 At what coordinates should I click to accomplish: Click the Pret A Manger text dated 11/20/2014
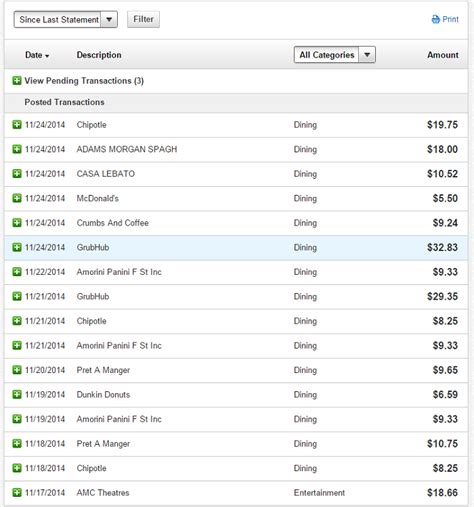(x=103, y=370)
